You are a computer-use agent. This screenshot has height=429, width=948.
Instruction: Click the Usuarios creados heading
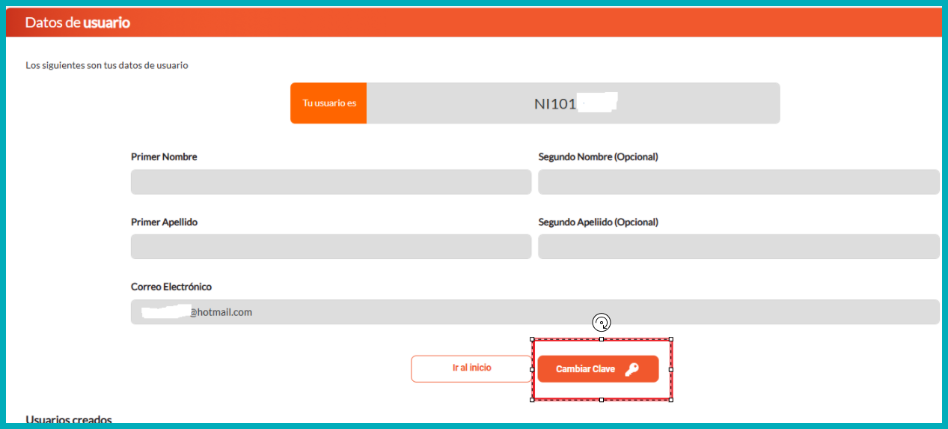pyautogui.click(x=69, y=419)
